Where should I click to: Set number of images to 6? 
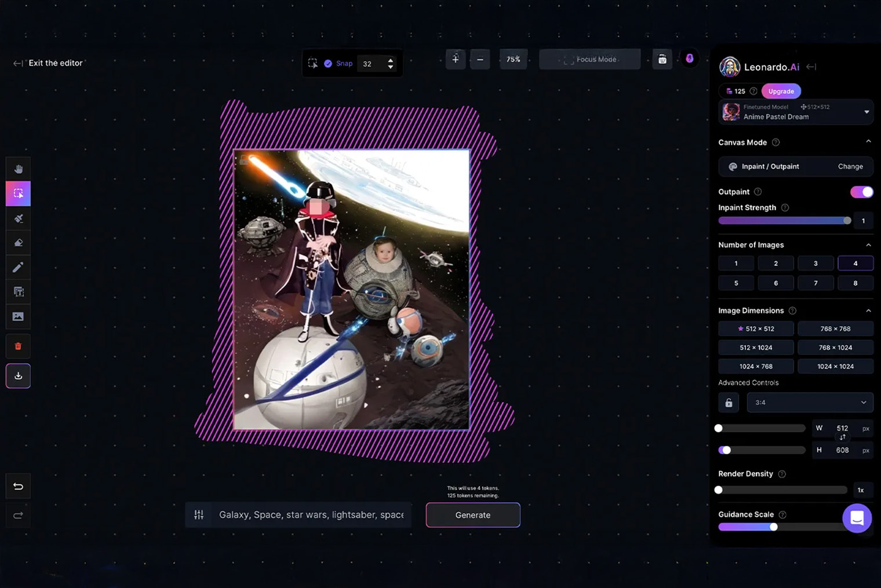[x=776, y=283]
